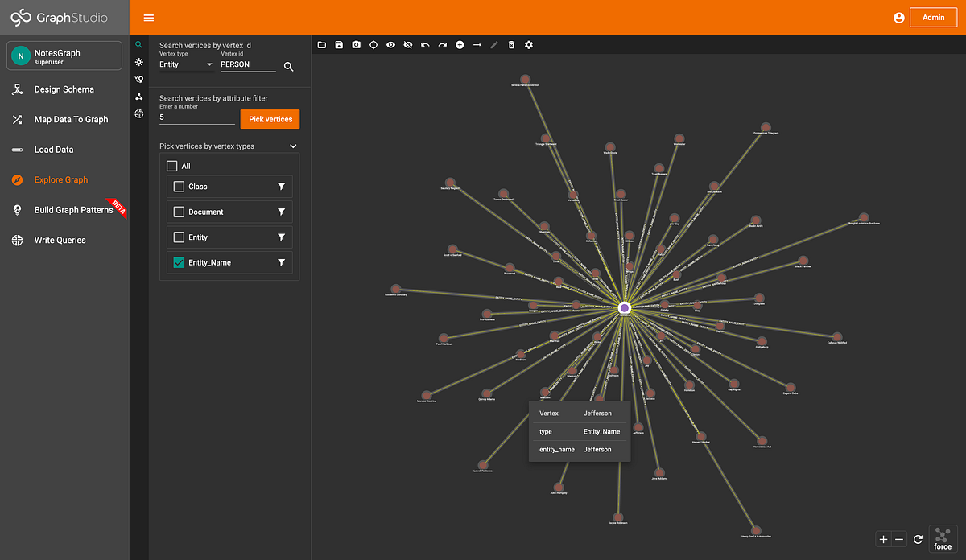966x560 pixels.
Task: Add a new vertex with plus icon
Action: click(460, 45)
